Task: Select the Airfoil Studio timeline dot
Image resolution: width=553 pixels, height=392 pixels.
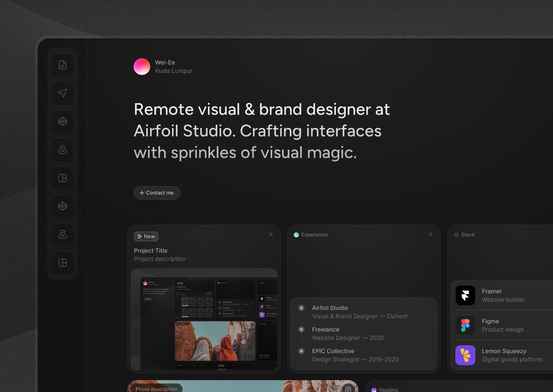Action: pos(301,308)
